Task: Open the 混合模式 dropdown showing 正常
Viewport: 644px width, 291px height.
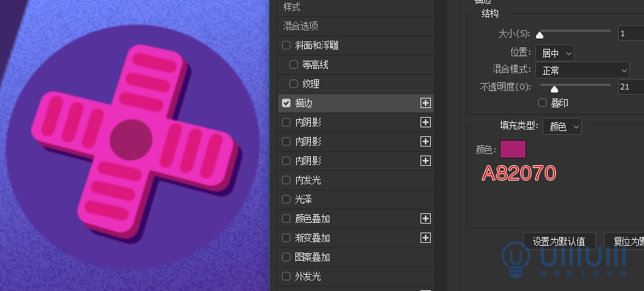Action: 583,70
